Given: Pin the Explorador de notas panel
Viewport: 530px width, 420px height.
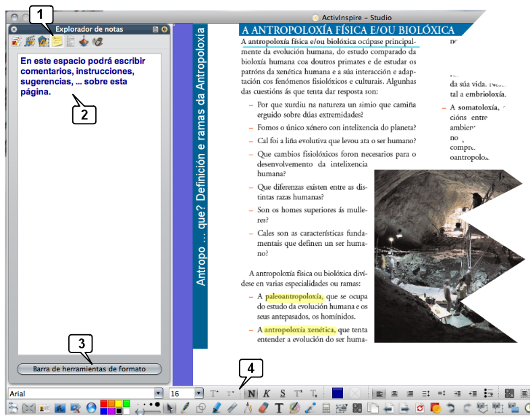Looking at the screenshot, I should 165,29.
